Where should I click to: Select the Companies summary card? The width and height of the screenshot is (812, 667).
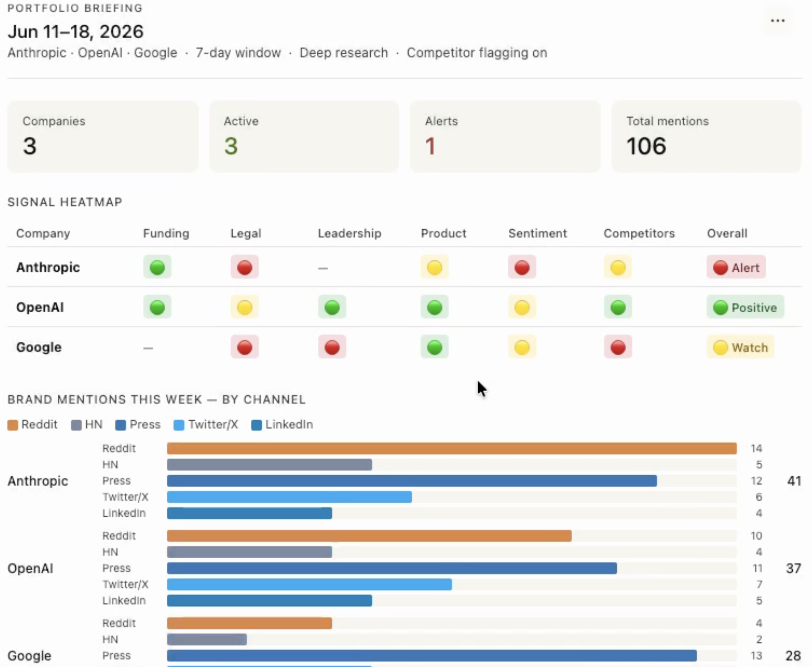tap(103, 136)
